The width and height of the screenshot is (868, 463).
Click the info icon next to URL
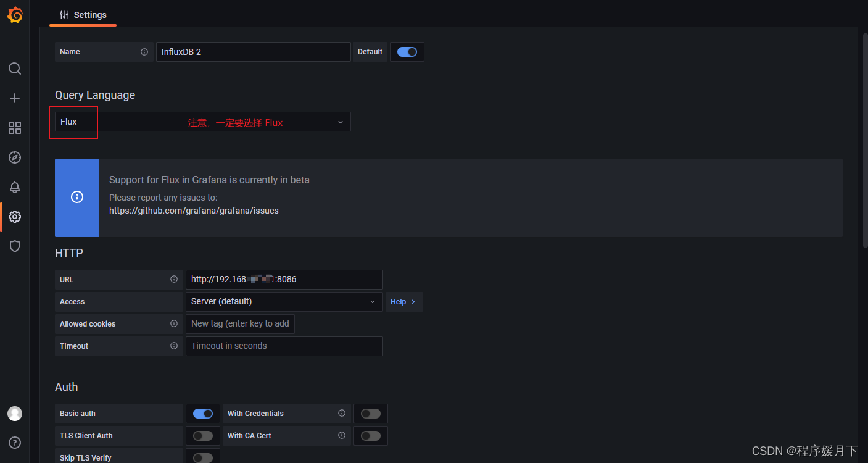[x=174, y=280]
